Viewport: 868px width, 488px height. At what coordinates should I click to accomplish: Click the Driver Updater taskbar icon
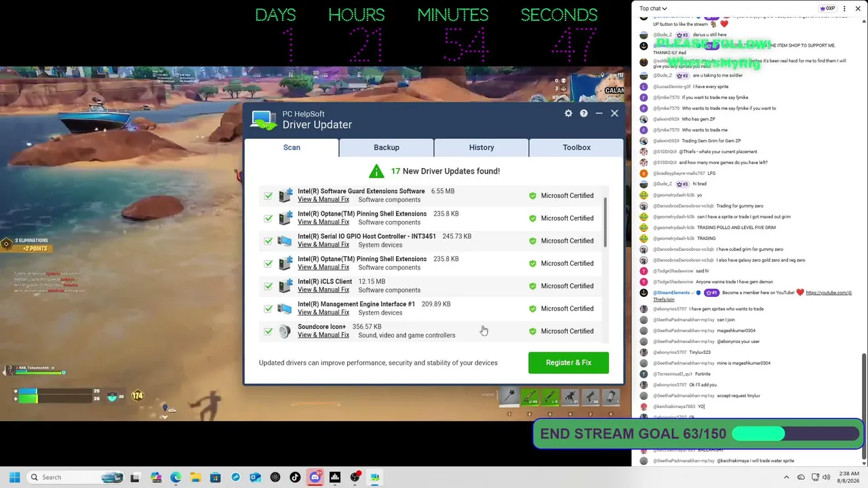pos(374,477)
